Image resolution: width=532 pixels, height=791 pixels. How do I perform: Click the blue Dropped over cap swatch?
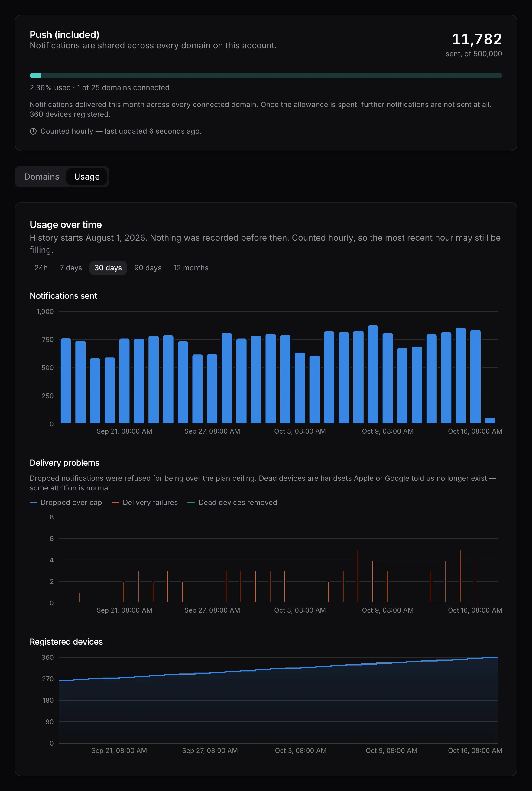pos(33,503)
